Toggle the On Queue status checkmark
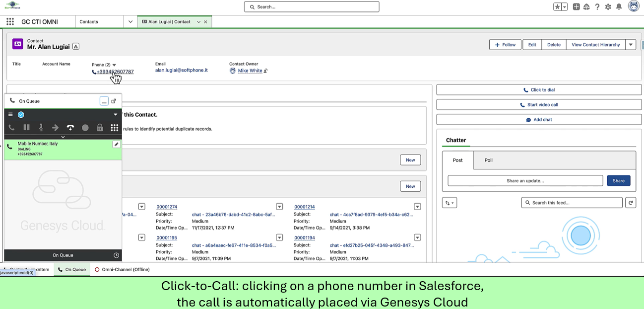The width and height of the screenshot is (644, 309). click(x=21, y=114)
